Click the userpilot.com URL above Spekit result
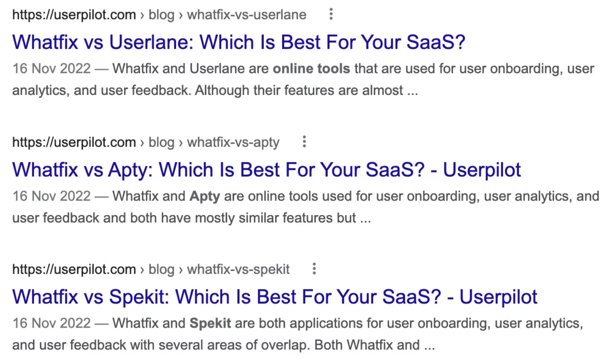The image size is (615, 364). [74, 270]
